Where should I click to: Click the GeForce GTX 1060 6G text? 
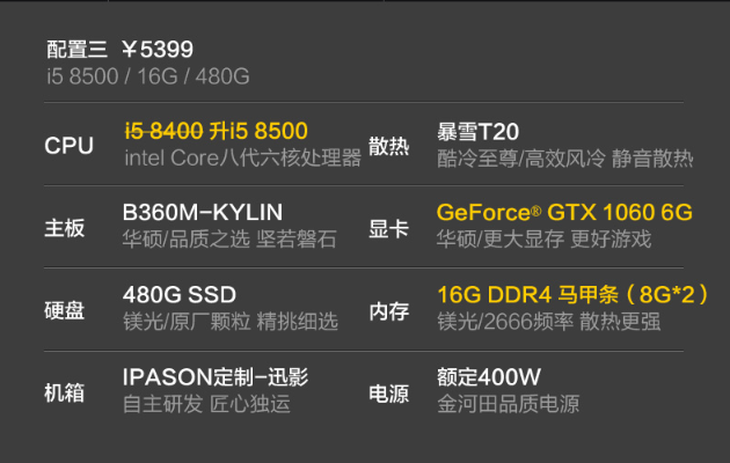click(x=564, y=213)
